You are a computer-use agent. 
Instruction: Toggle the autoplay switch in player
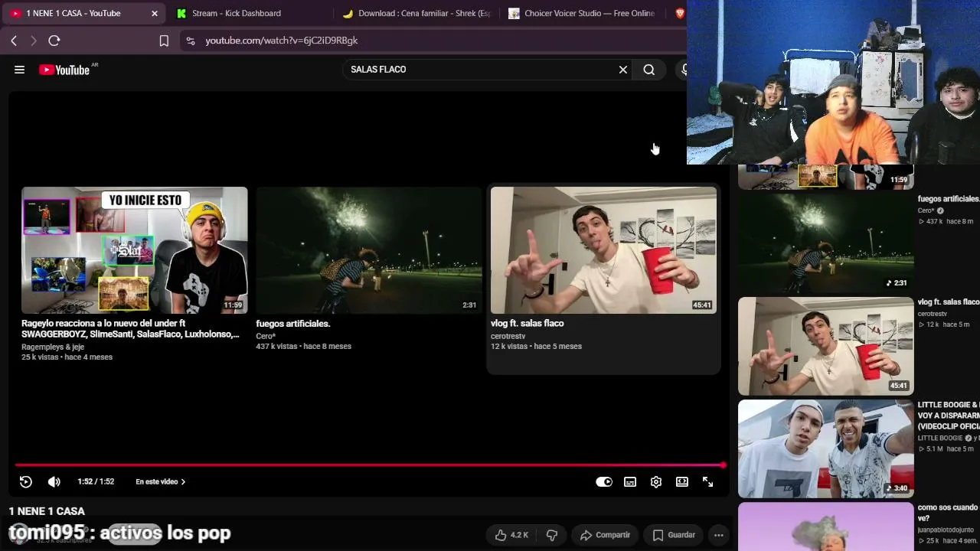point(604,481)
